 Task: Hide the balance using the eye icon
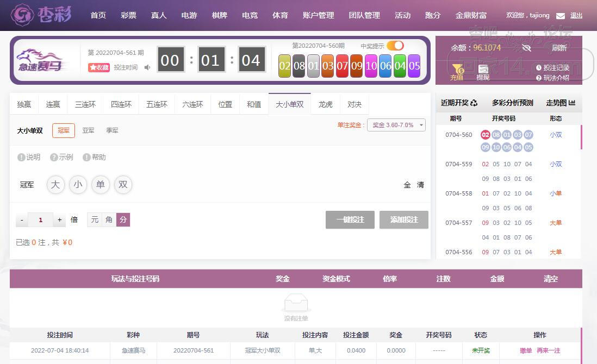[x=526, y=48]
